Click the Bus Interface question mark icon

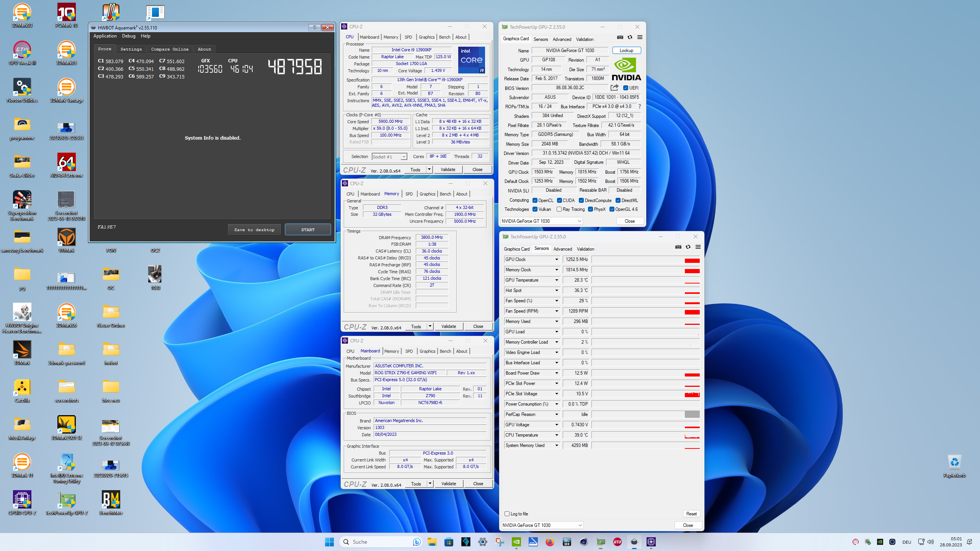(639, 106)
